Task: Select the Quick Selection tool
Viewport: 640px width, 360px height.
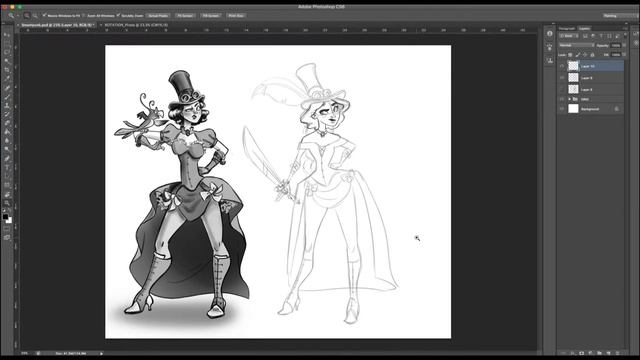Action: click(x=7, y=61)
